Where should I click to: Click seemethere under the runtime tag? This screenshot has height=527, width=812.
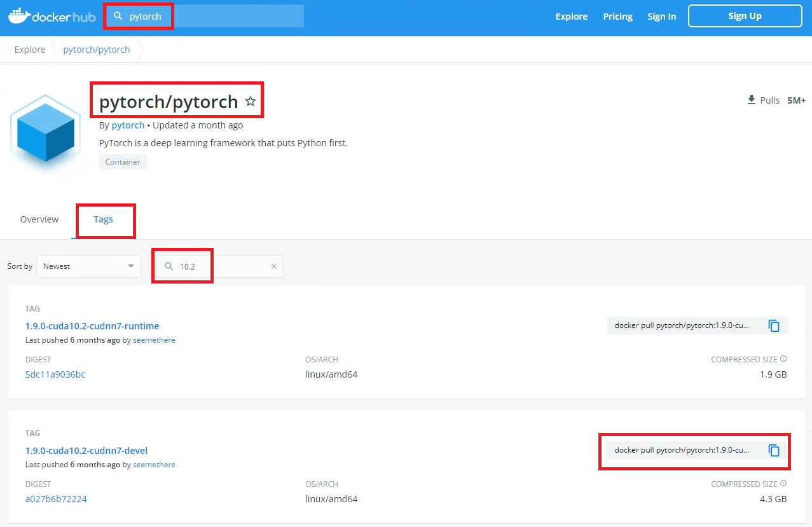point(154,340)
